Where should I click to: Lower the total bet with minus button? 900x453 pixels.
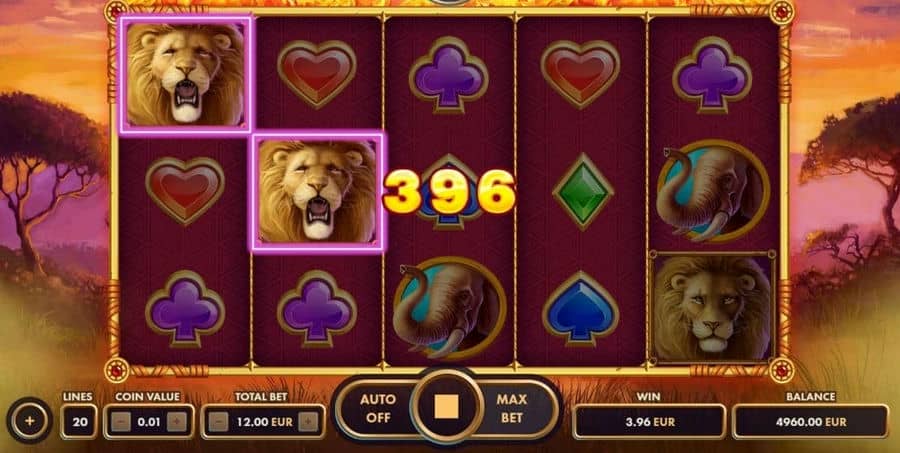pos(219,422)
